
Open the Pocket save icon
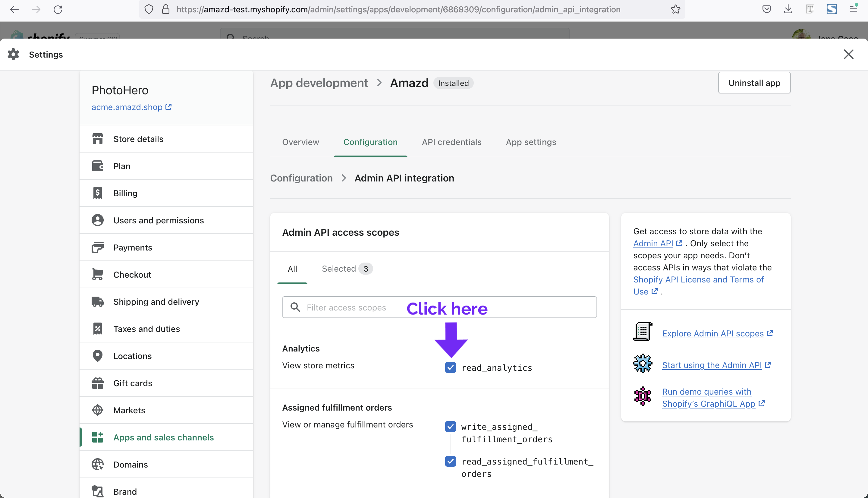point(766,9)
